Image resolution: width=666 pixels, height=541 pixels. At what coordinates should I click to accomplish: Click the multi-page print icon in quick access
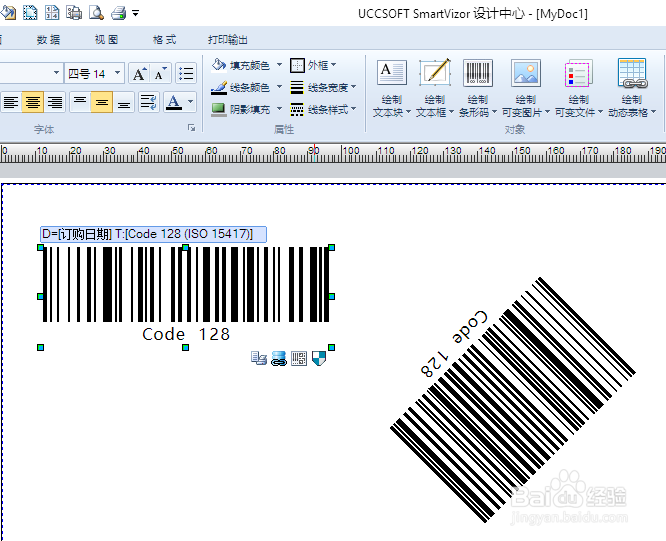pyautogui.click(x=74, y=13)
